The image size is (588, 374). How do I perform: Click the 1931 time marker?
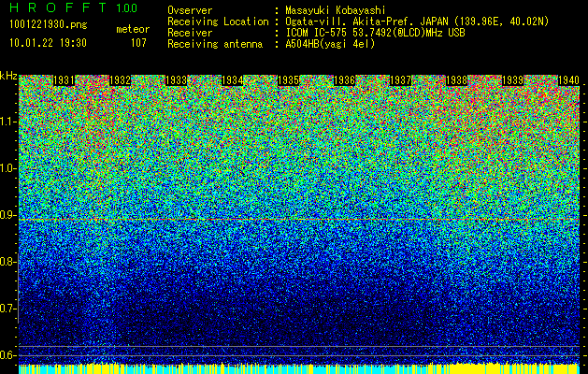coord(64,80)
